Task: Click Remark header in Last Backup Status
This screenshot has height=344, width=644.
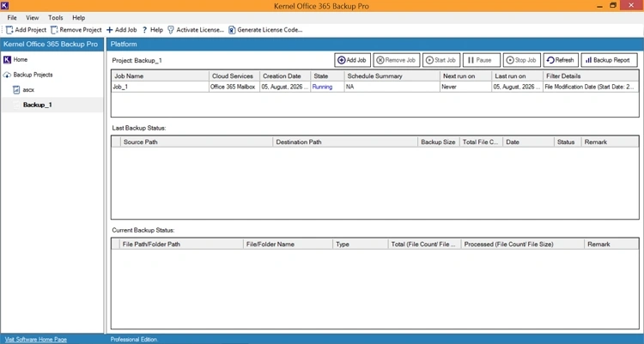Action: click(x=610, y=142)
